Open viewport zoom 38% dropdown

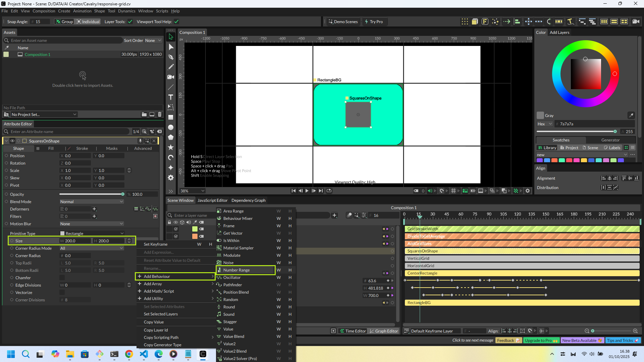click(x=192, y=191)
